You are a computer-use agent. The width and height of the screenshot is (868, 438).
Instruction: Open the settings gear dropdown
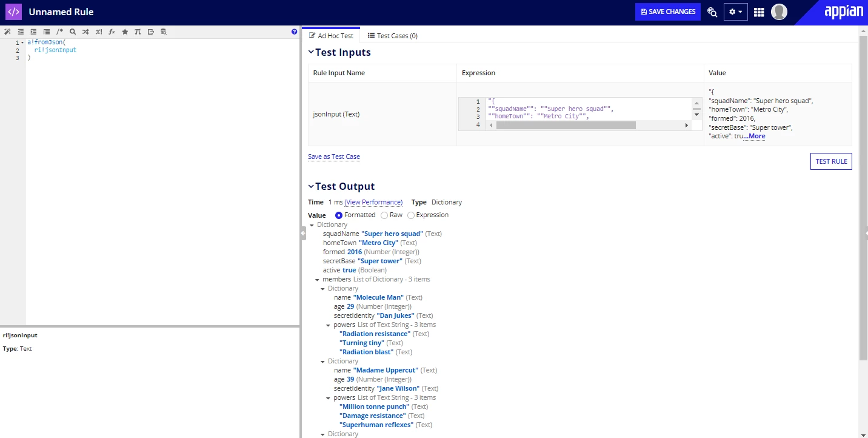(x=735, y=12)
